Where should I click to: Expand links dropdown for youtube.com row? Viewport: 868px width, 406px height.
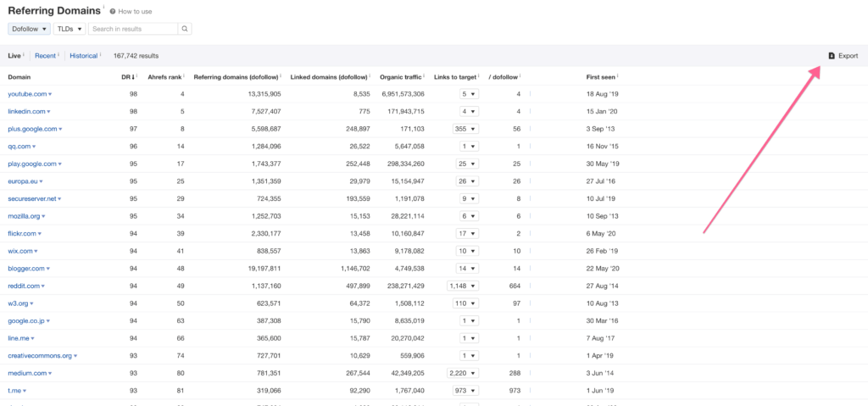pyautogui.click(x=470, y=94)
